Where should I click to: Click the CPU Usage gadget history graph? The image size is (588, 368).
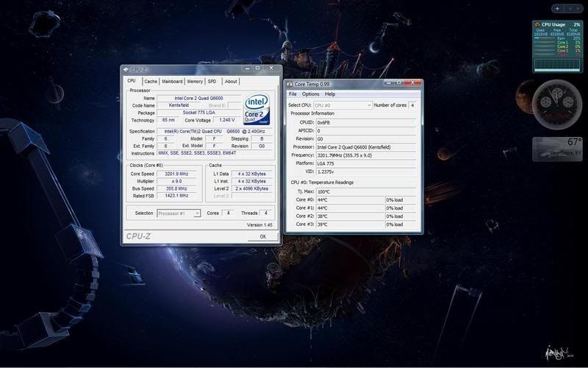pyautogui.click(x=557, y=64)
